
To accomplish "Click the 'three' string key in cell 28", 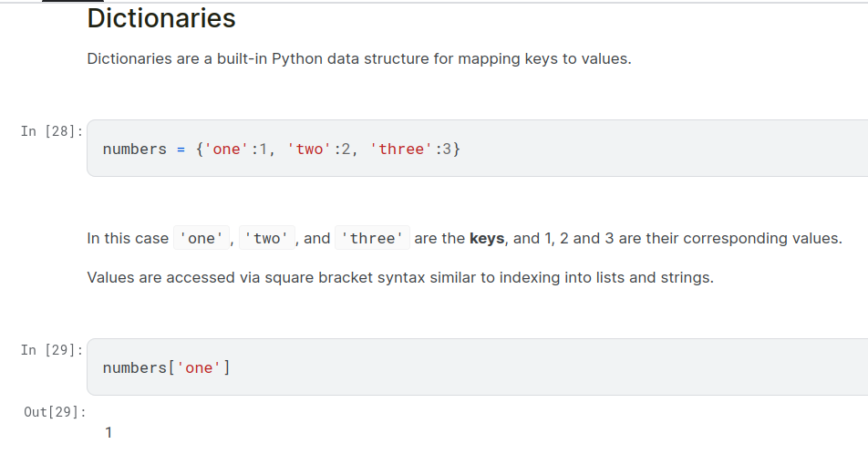I will click(400, 149).
